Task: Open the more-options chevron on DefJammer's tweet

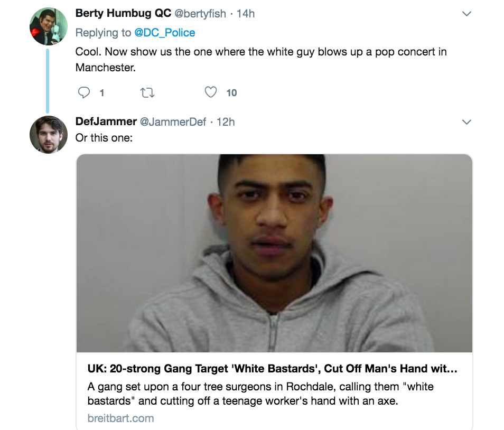Action: coord(466,122)
